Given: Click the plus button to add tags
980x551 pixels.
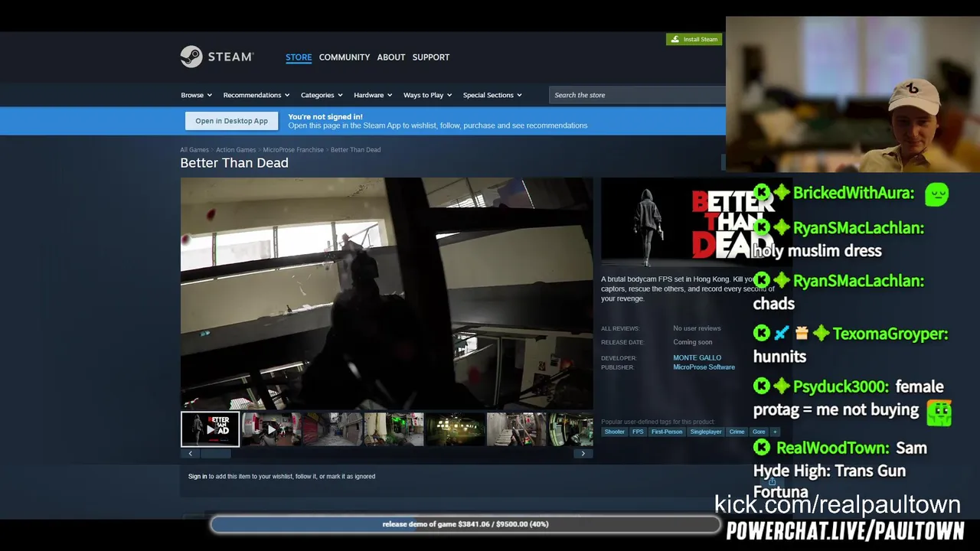Looking at the screenshot, I should [775, 432].
